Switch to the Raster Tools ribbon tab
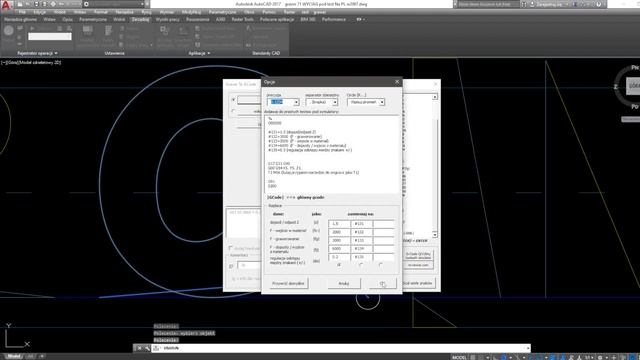The height and width of the screenshot is (360, 640). point(242,19)
